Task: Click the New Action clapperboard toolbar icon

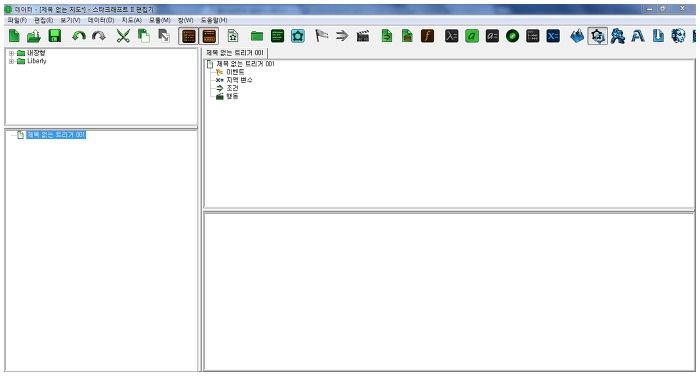Action: 362,36
